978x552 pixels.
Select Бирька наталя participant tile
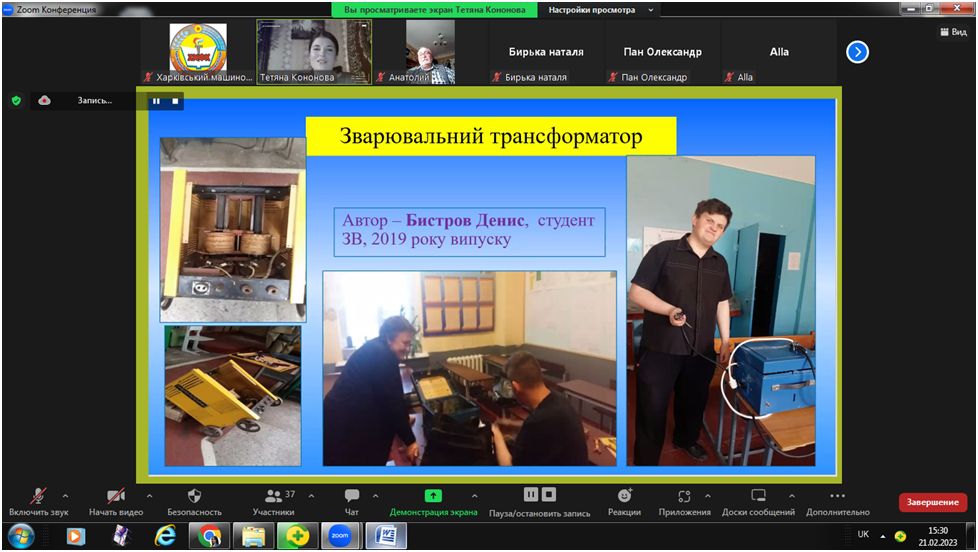546,52
